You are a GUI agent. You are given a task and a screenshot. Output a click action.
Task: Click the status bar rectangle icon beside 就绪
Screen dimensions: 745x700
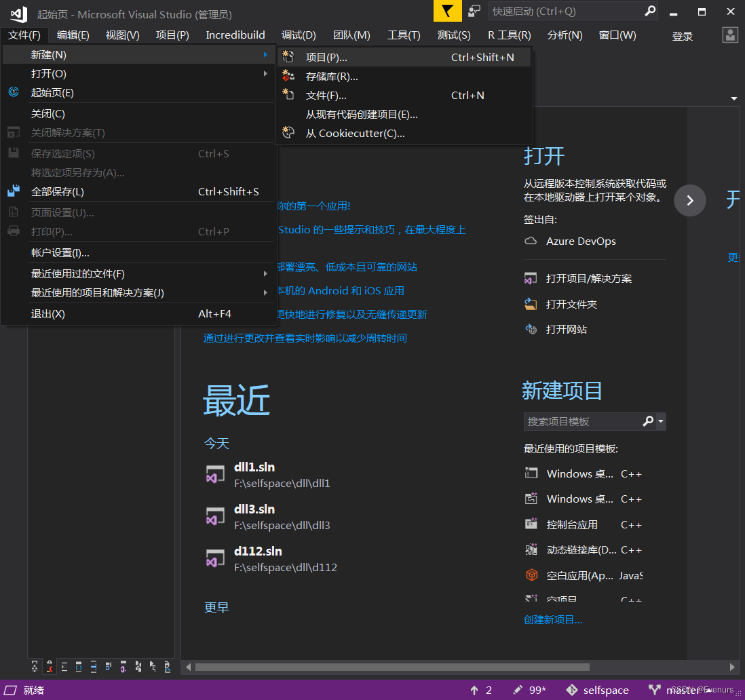click(x=10, y=690)
